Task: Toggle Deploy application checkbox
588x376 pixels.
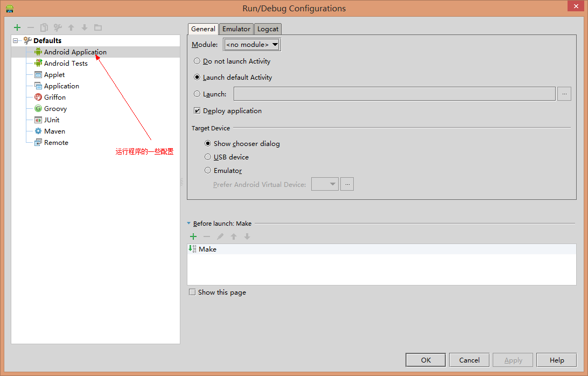Action: pyautogui.click(x=197, y=110)
